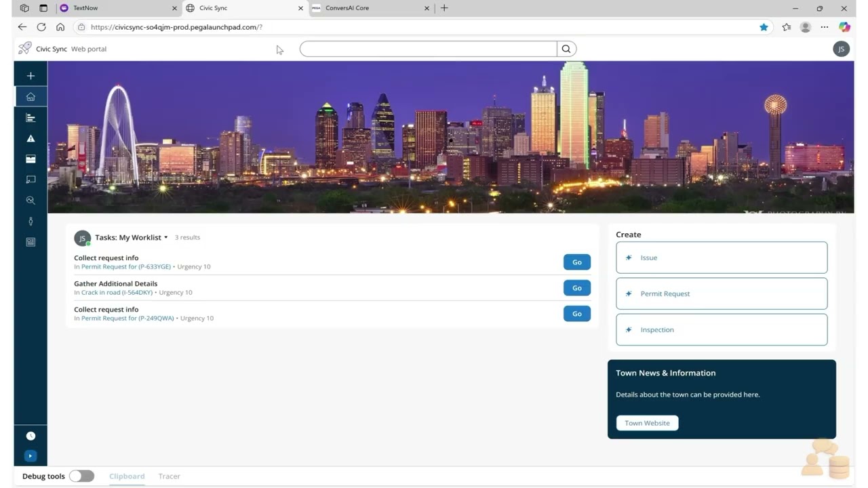Click Go for Permit Request P-633YGE
The height and width of the screenshot is (488, 868).
[577, 262]
